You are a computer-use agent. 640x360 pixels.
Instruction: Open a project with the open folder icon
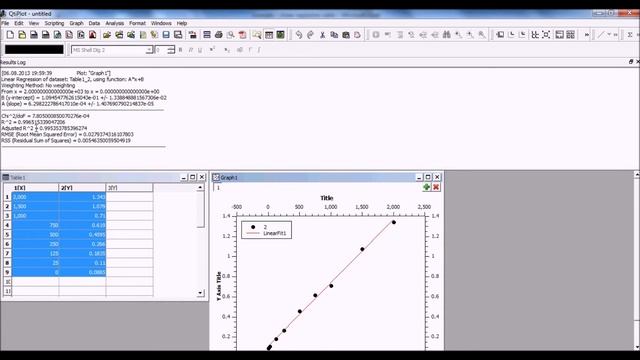pyautogui.click(x=107, y=35)
